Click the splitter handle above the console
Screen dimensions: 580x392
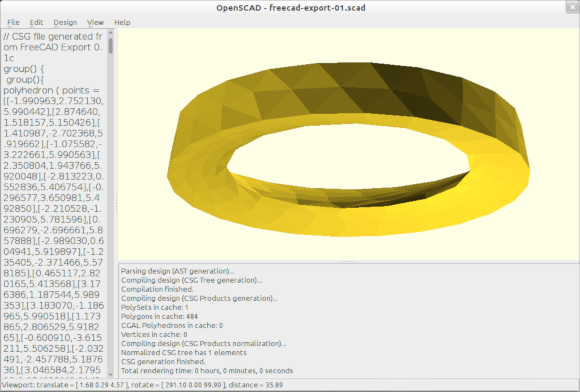348,261
